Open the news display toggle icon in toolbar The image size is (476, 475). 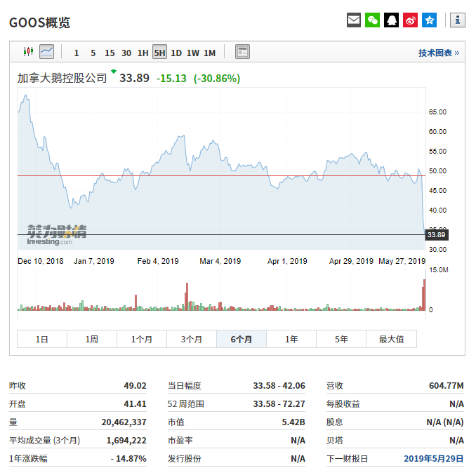click(x=242, y=51)
